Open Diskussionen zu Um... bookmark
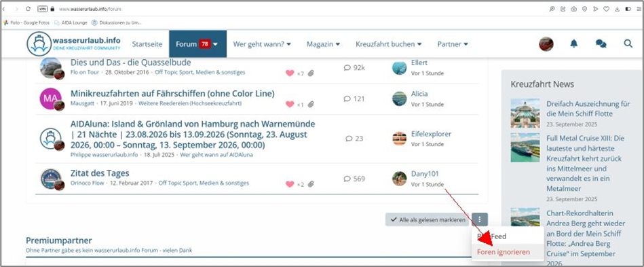Image resolution: width=644 pixels, height=267 pixels. (x=117, y=22)
